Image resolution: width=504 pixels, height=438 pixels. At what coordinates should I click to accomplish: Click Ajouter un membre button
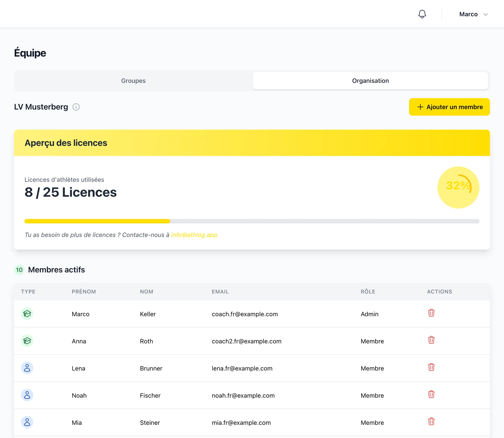(x=449, y=107)
